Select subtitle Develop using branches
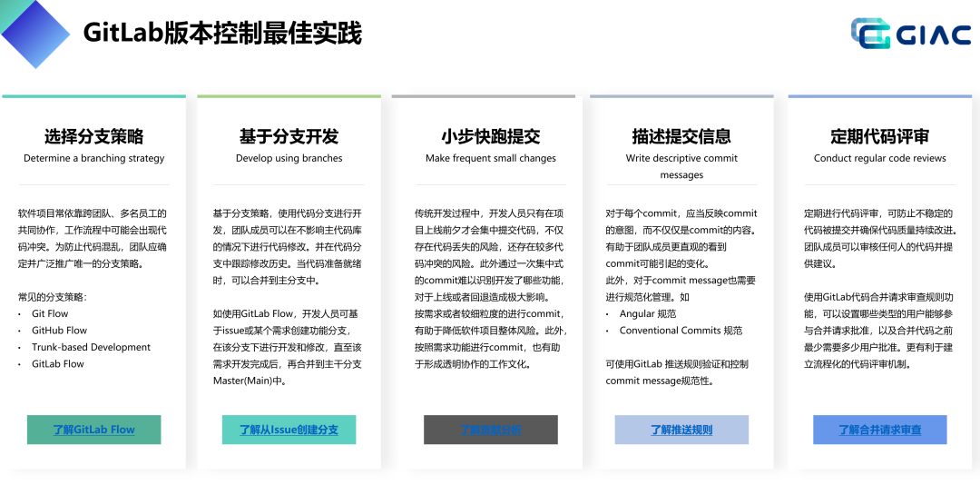This screenshot has width=980, height=495. pyautogui.click(x=289, y=158)
